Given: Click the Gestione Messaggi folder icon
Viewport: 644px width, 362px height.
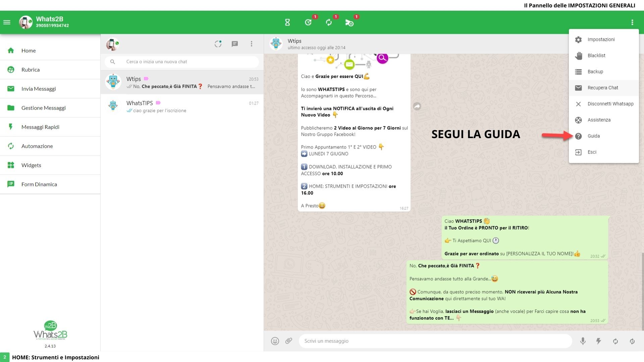Looking at the screenshot, I should coord(11,108).
